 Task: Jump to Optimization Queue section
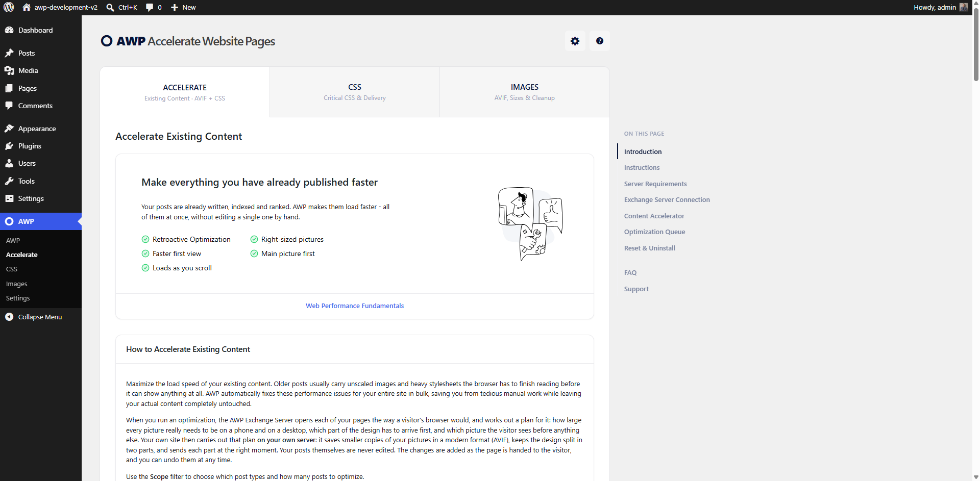click(x=655, y=232)
